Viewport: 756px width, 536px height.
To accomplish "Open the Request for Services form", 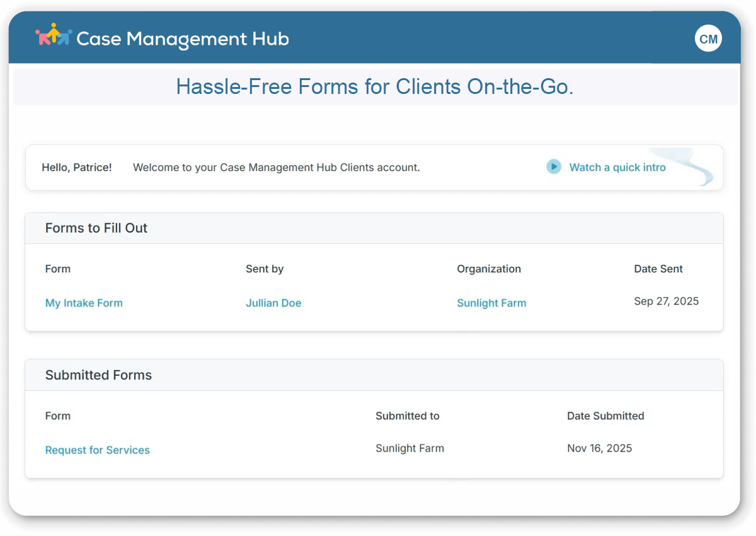I will (x=98, y=450).
